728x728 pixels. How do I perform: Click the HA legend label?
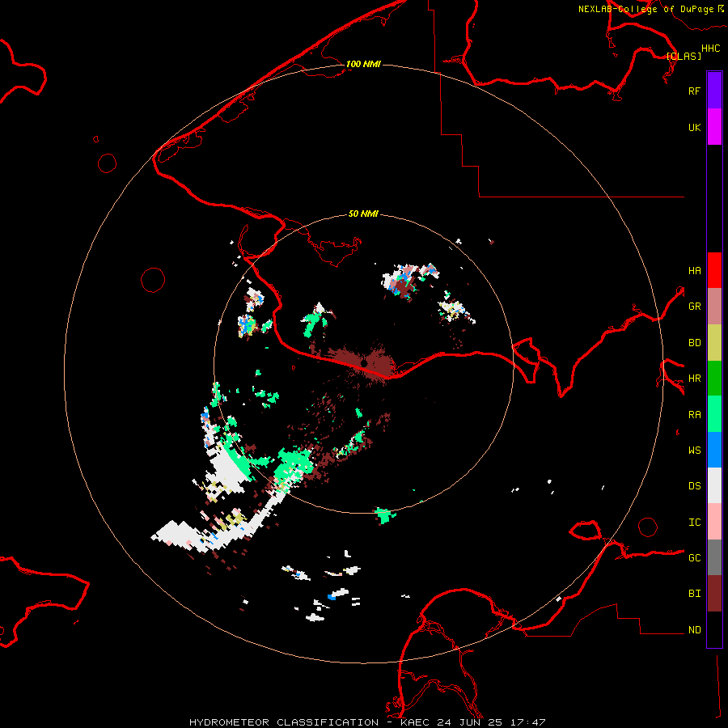tap(695, 271)
